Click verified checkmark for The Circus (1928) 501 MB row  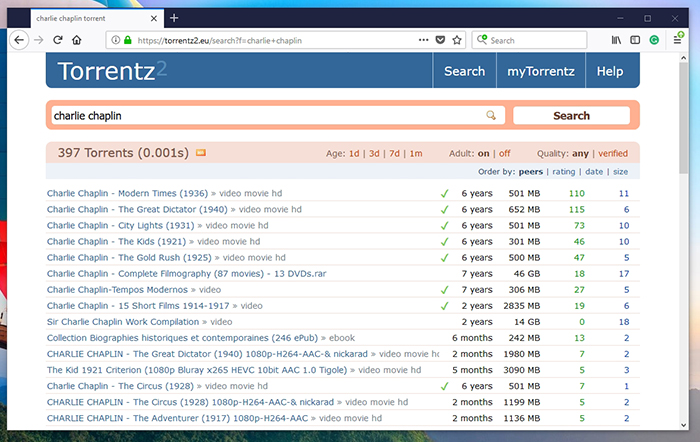click(x=444, y=386)
